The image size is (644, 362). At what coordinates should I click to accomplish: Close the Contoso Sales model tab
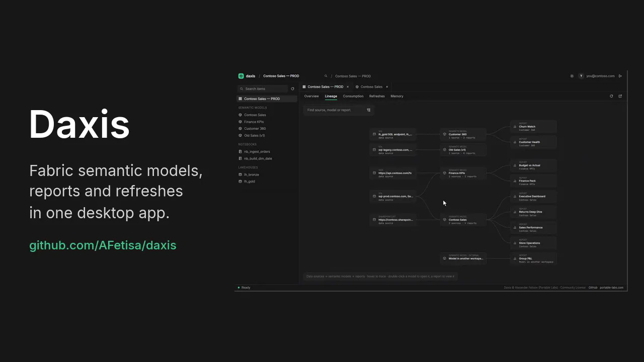point(387,87)
